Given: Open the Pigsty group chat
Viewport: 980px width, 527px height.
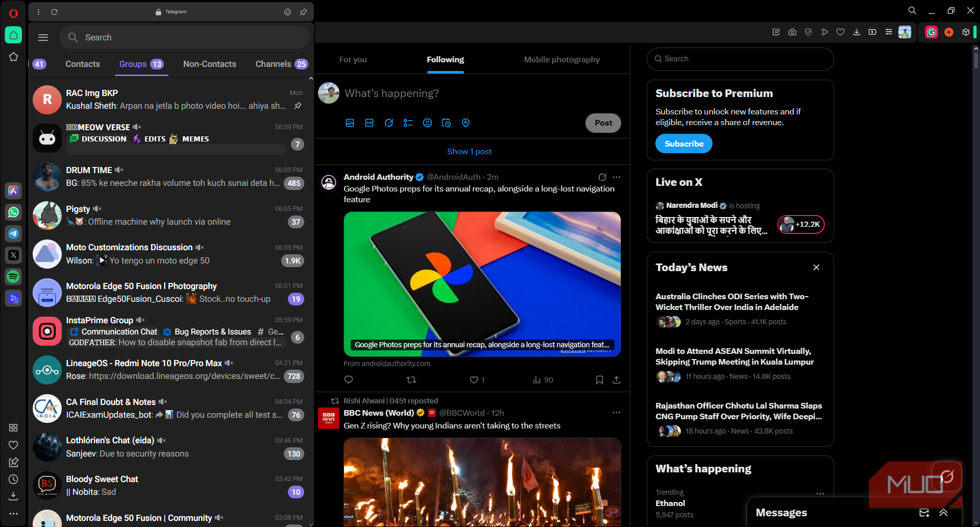Looking at the screenshot, I should [x=170, y=215].
